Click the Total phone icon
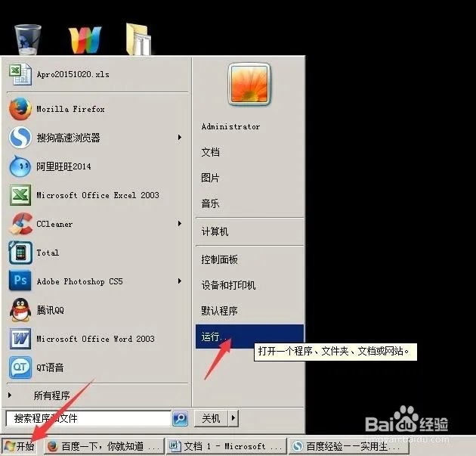 (20, 253)
